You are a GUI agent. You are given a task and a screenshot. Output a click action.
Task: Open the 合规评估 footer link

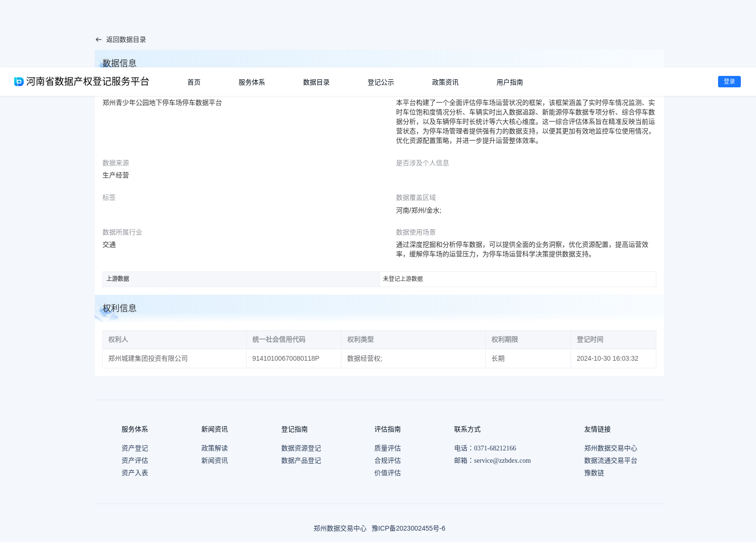[387, 460]
